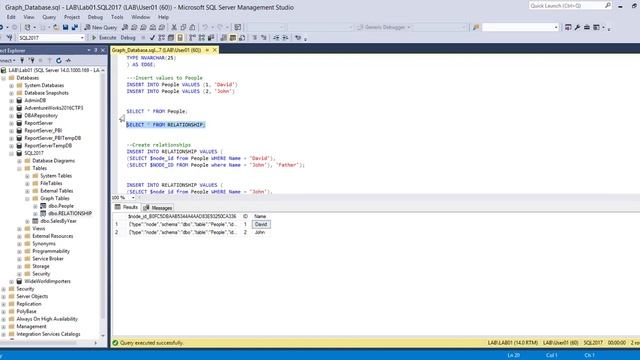
Task: Click the David cell in results grid
Action: click(x=261, y=224)
